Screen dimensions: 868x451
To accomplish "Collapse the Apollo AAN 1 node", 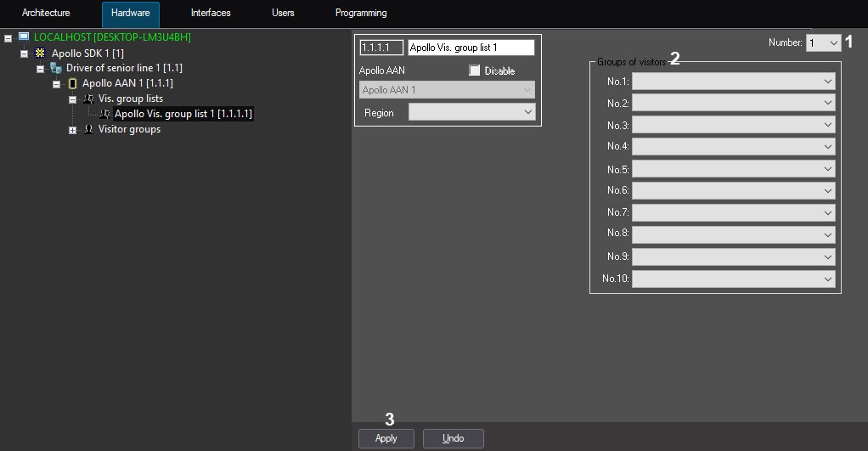I will point(56,84).
